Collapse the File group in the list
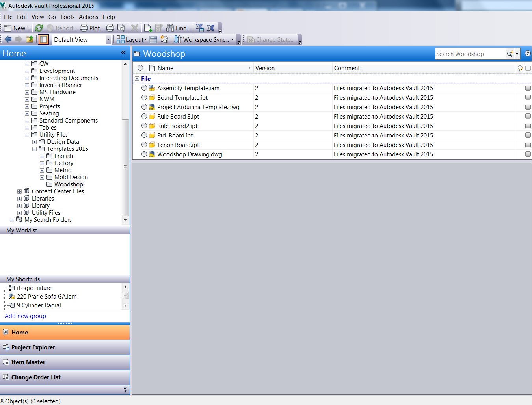 click(x=137, y=78)
